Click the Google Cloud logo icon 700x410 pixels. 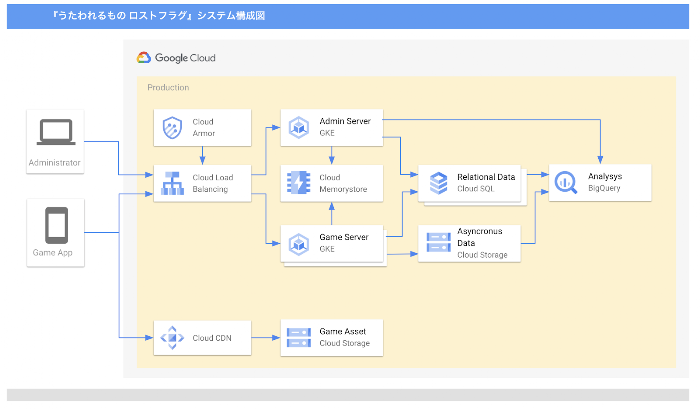click(x=144, y=58)
